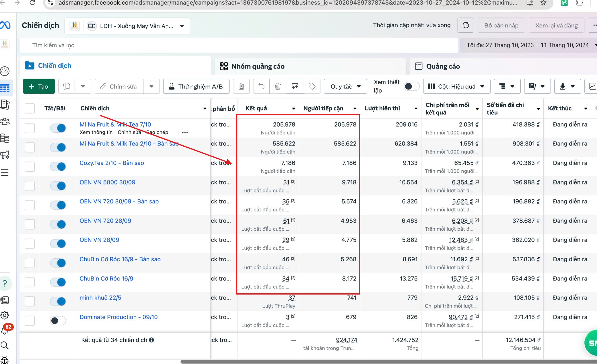597x364 pixels.
Task: Check the Cozy.Tea 2/10 - Bản sao row
Action: click(30, 167)
